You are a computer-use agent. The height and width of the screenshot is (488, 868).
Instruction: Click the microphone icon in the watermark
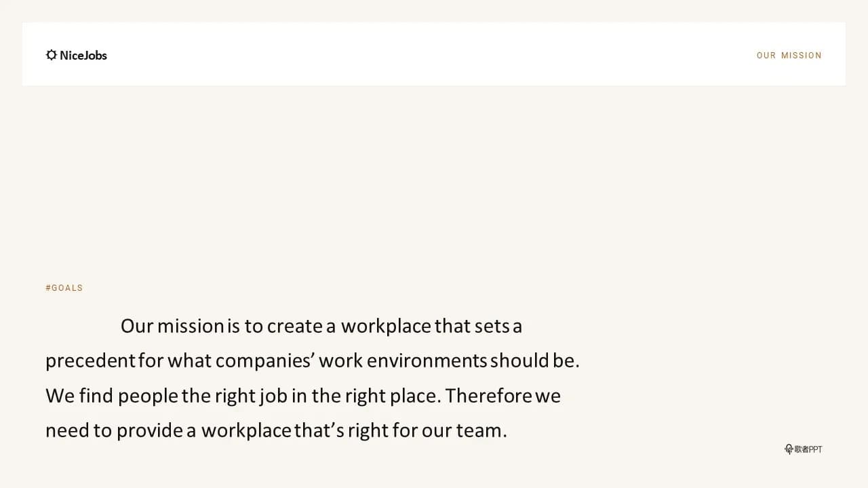click(x=789, y=449)
